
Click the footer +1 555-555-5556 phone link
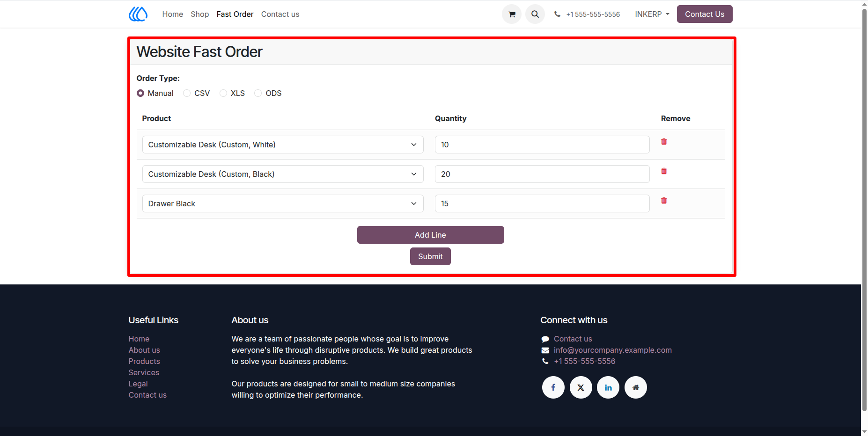(584, 361)
